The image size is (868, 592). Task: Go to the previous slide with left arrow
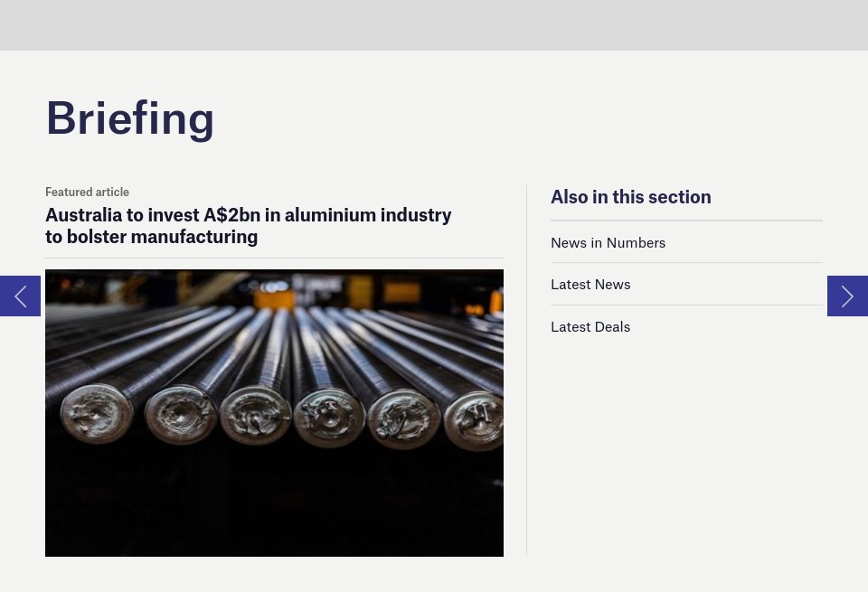(20, 296)
